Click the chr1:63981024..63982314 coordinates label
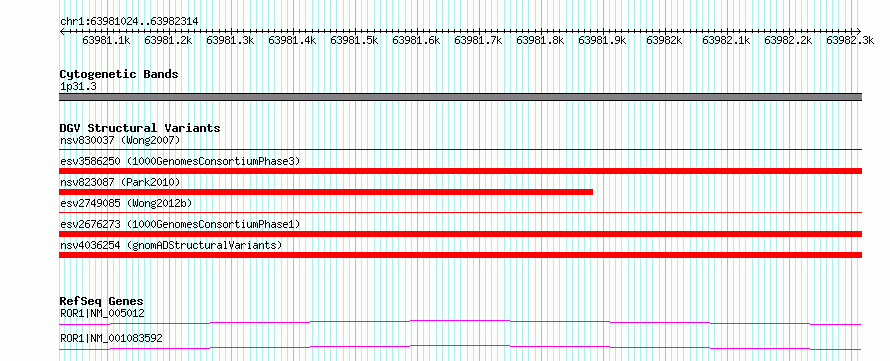The image size is (890, 361). click(129, 22)
